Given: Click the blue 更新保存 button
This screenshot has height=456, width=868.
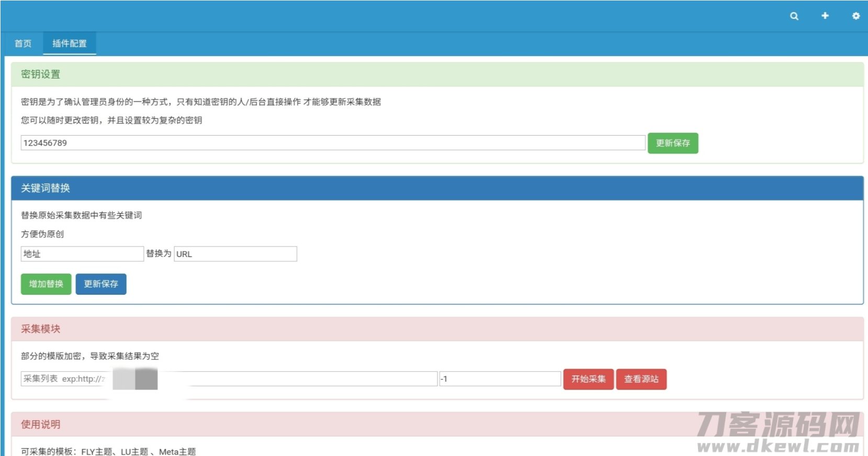Looking at the screenshot, I should click(x=101, y=284).
